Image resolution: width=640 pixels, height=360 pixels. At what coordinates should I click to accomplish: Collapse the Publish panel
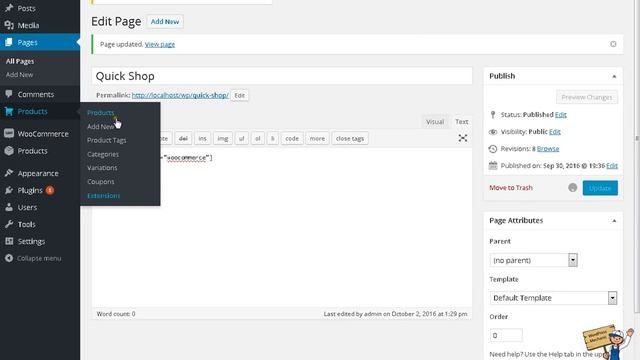[x=614, y=76]
